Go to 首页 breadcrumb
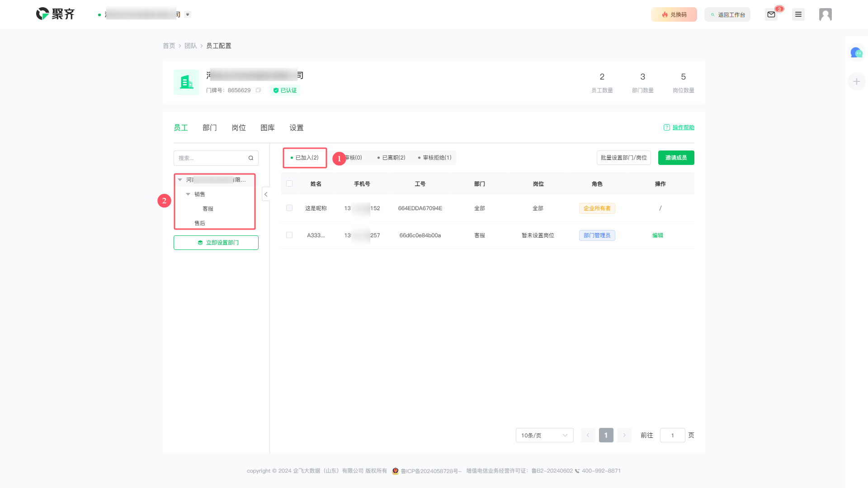 (x=169, y=46)
